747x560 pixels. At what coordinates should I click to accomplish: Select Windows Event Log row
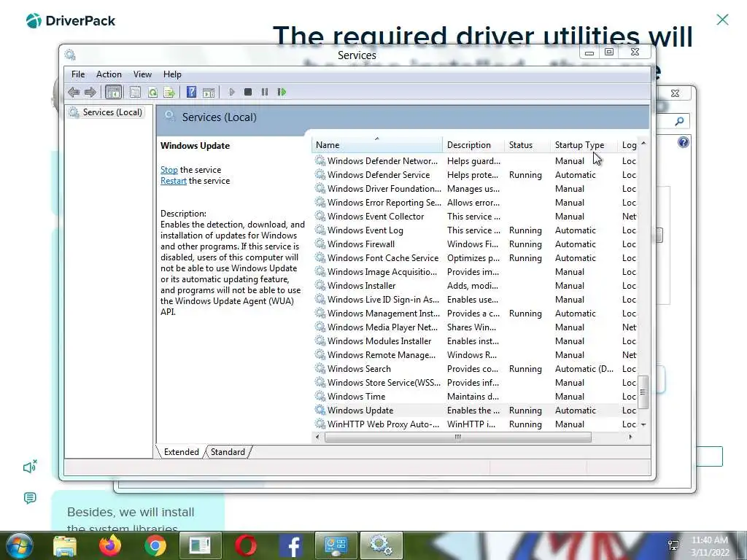pyautogui.click(x=474, y=230)
